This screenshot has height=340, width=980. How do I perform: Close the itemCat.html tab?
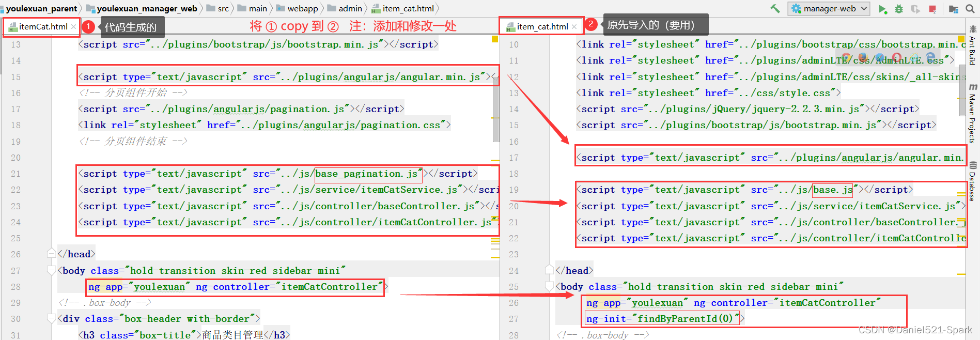pyautogui.click(x=74, y=27)
